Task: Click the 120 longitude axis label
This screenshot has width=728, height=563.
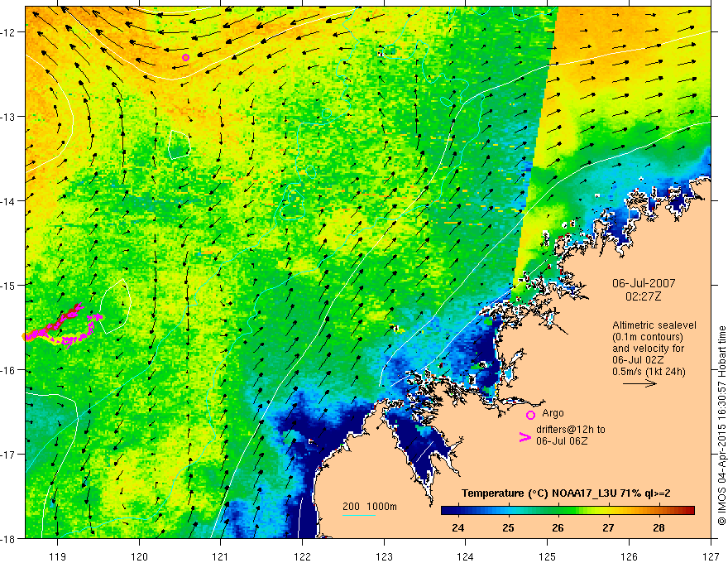Action: click(x=139, y=556)
